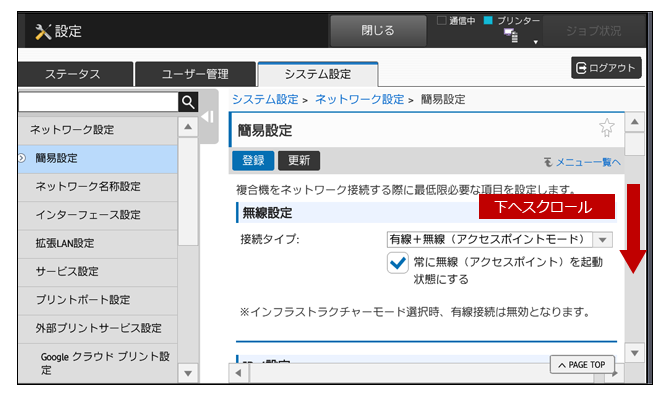Open ネットワーク名称設定 in sidebar
670x396 pixels.
pyautogui.click(x=97, y=187)
